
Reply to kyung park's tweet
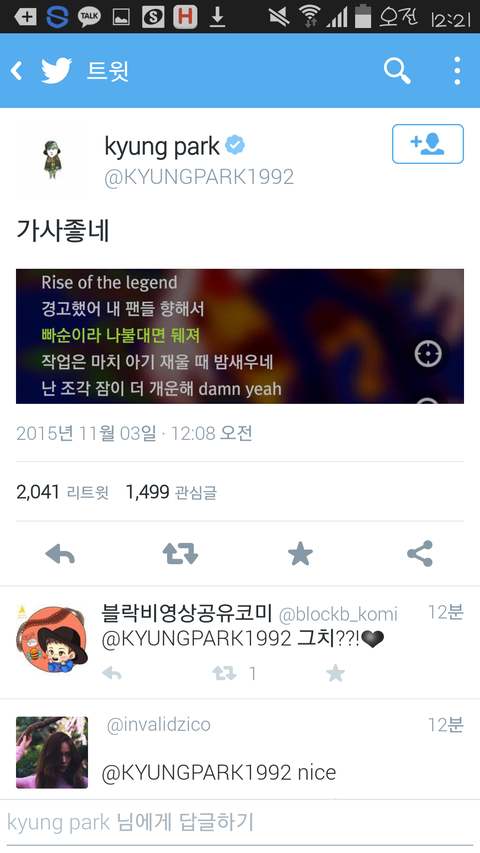(60, 554)
